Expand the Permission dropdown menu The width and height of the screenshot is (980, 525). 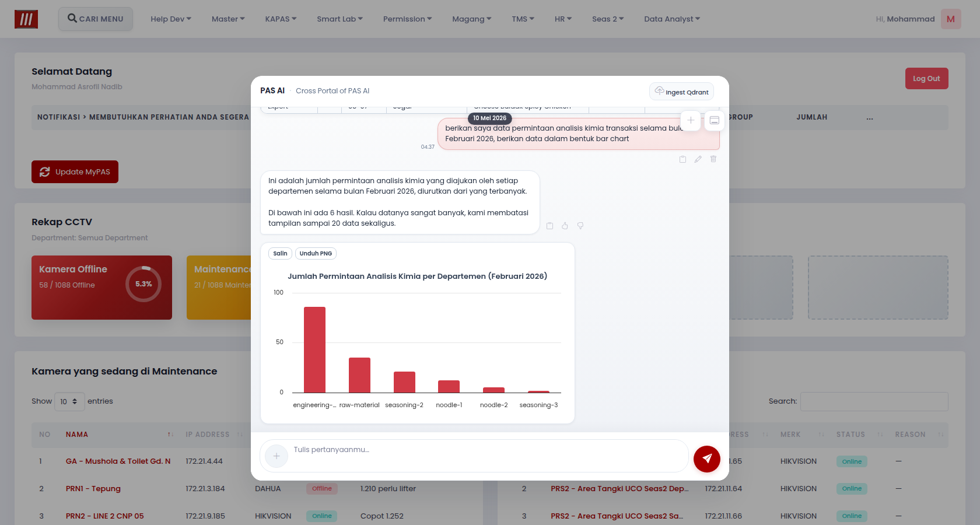tap(407, 19)
